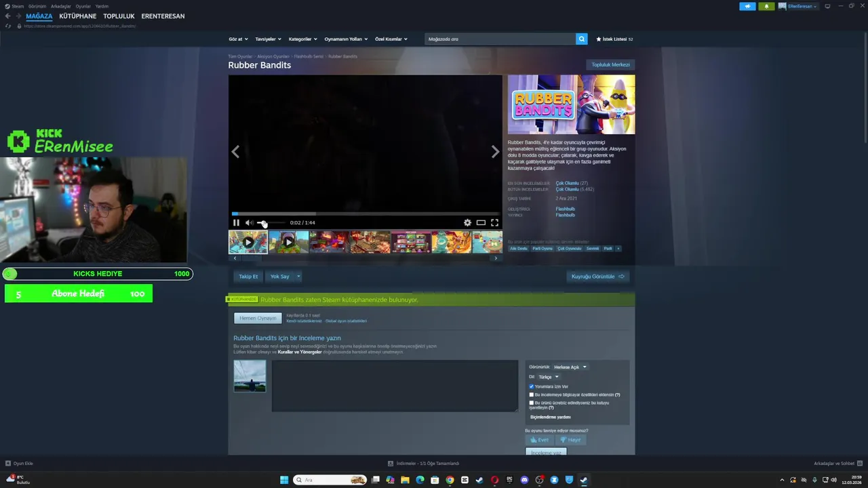Viewport: 868px width, 488px height.
Task: Open the Topluluk Merkezi button
Action: point(610,65)
